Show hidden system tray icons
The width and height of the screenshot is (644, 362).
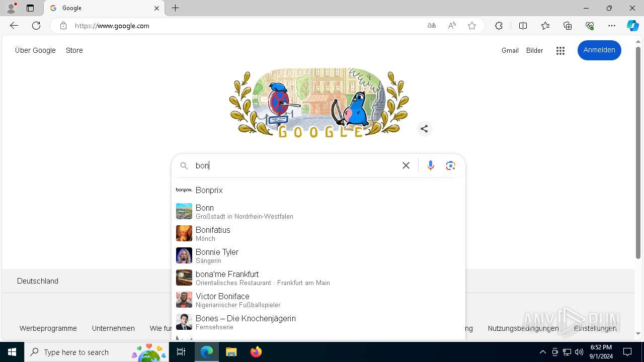[x=542, y=352]
